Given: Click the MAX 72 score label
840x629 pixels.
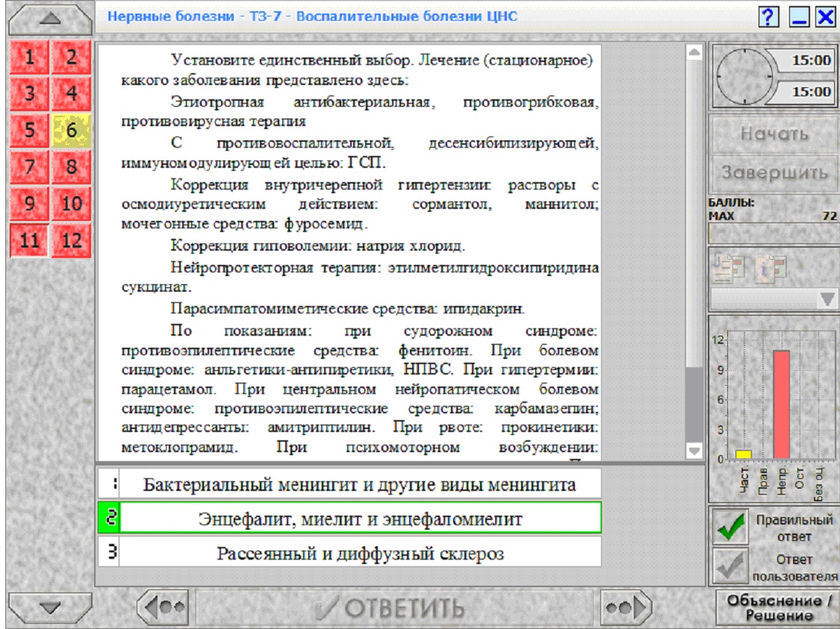Looking at the screenshot, I should pos(773,216).
